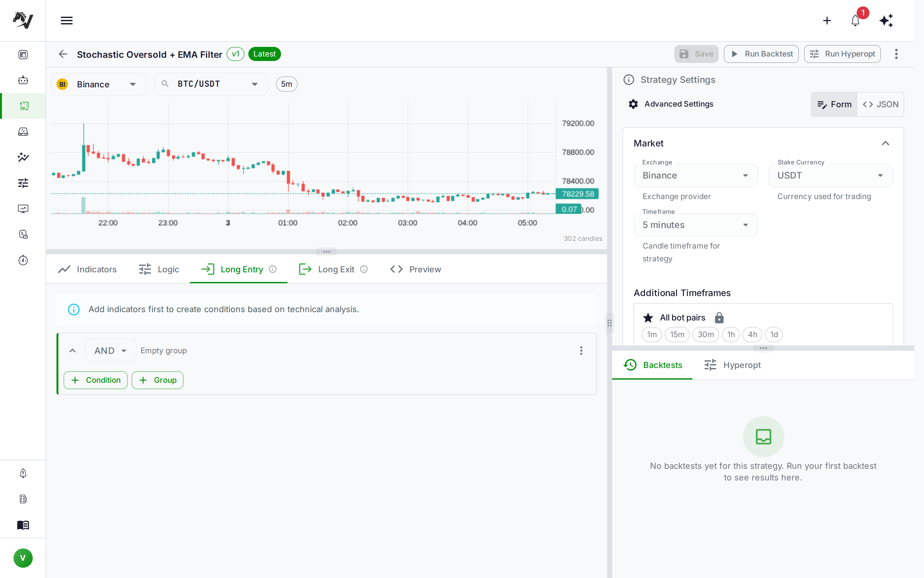Screen dimensions: 924x578
Task: Open notifications bell with badge
Action: tap(855, 21)
